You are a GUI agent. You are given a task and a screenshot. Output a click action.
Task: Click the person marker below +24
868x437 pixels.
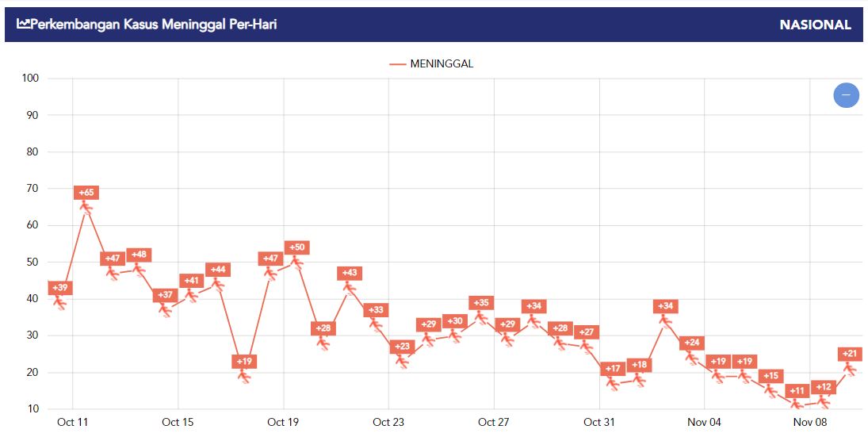[x=691, y=357]
